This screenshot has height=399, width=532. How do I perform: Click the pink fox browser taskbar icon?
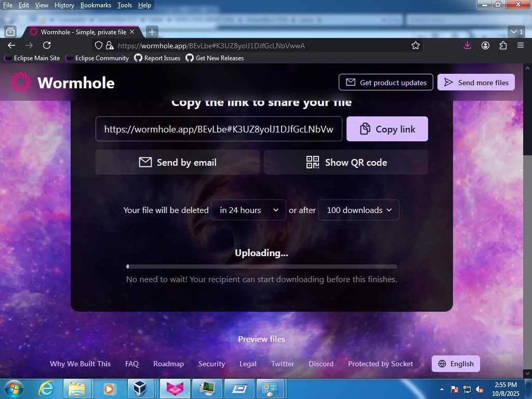[175, 389]
